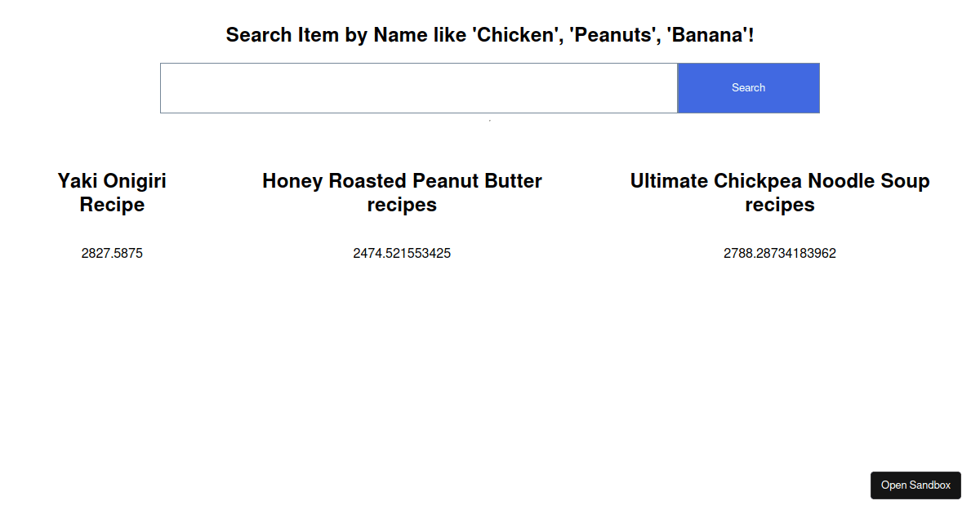Click the search text input field

(x=418, y=87)
